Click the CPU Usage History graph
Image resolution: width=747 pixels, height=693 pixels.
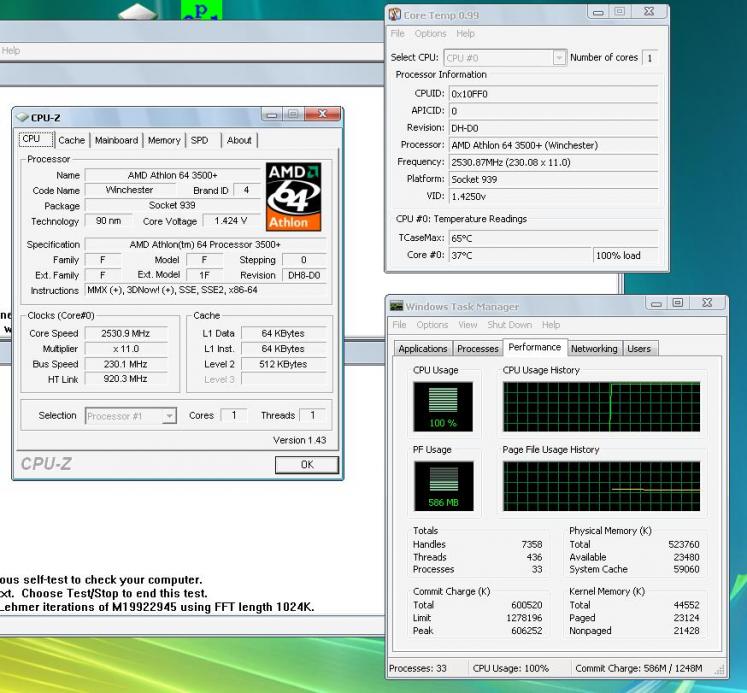[x=602, y=406]
